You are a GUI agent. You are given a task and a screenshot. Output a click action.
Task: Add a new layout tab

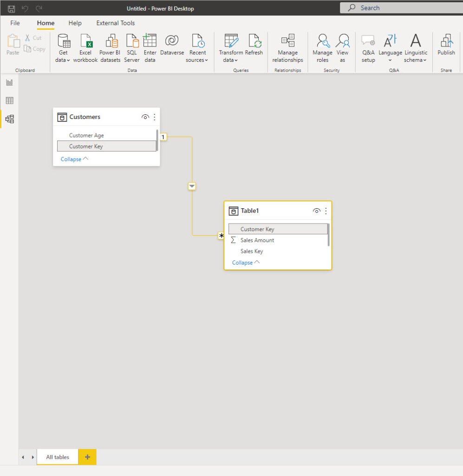(x=87, y=457)
